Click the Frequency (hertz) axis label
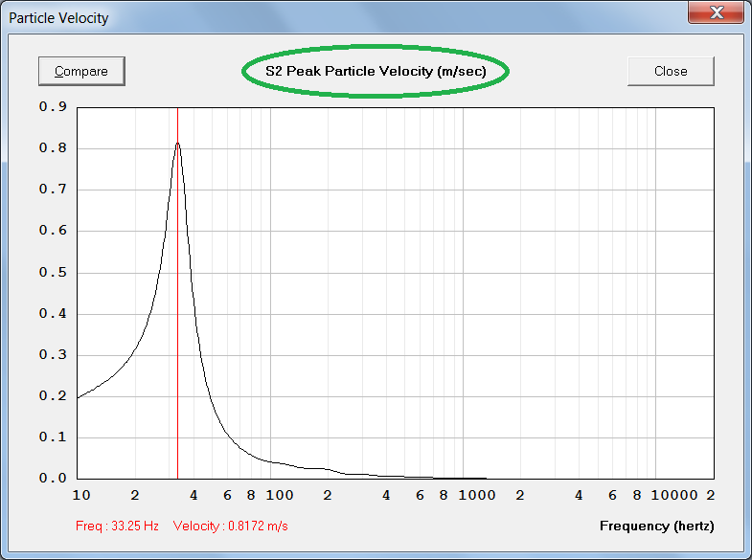The width and height of the screenshot is (752, 560). pyautogui.click(x=656, y=526)
